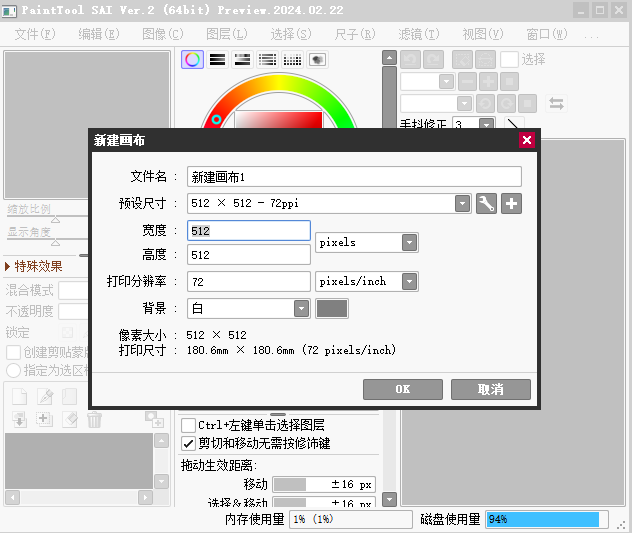
Task: Open the 窗口(W) menu
Action: click(547, 34)
